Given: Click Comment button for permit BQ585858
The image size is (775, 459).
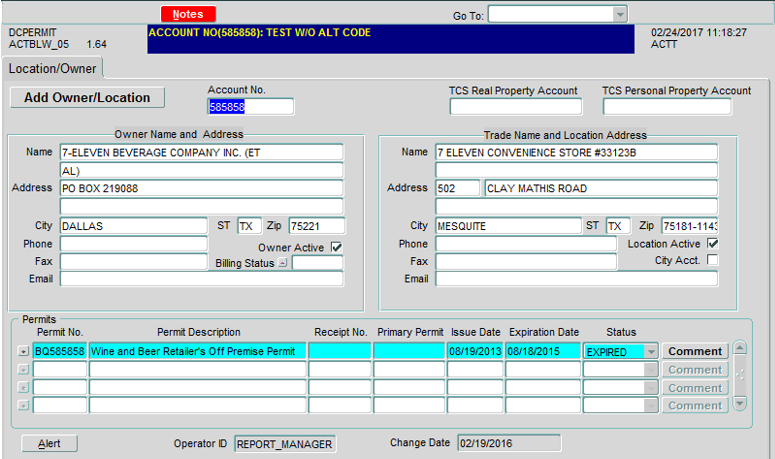Looking at the screenshot, I should [695, 351].
